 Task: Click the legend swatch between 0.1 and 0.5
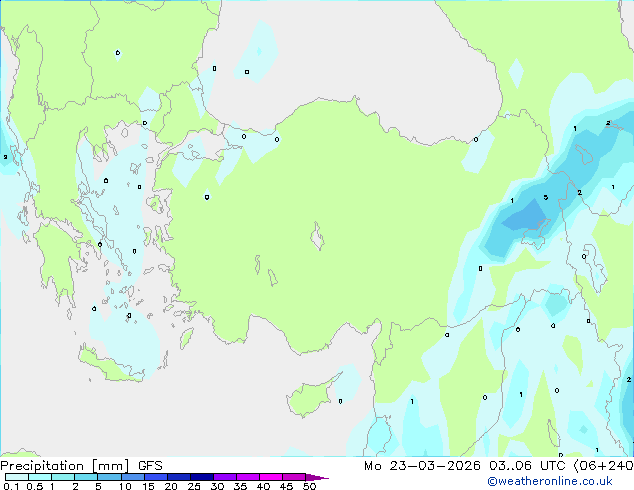(17, 477)
